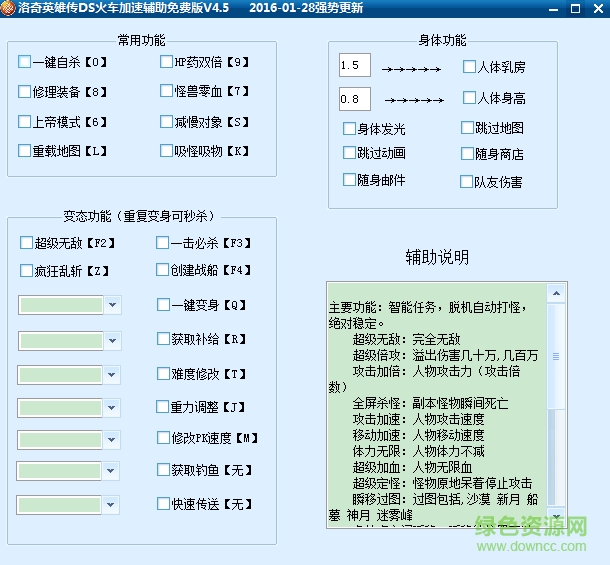Click the 全屏杀怪 description line
Screen dimensions: 610x565
[x=430, y=403]
